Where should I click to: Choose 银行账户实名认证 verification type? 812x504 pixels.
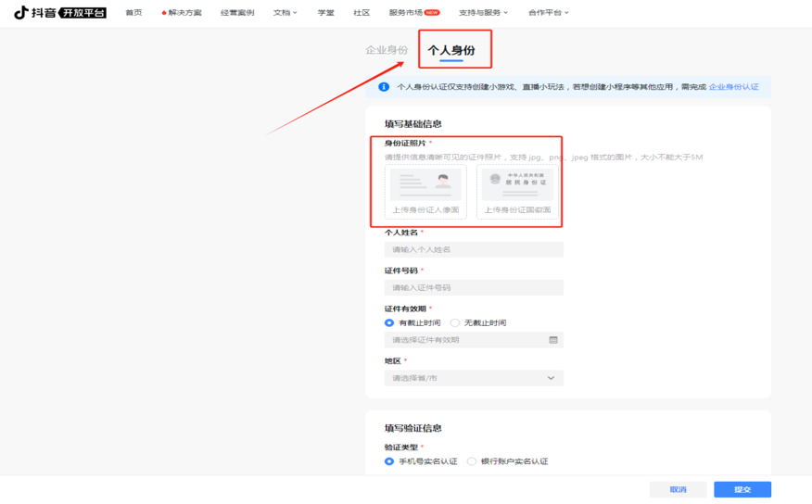[472, 461]
